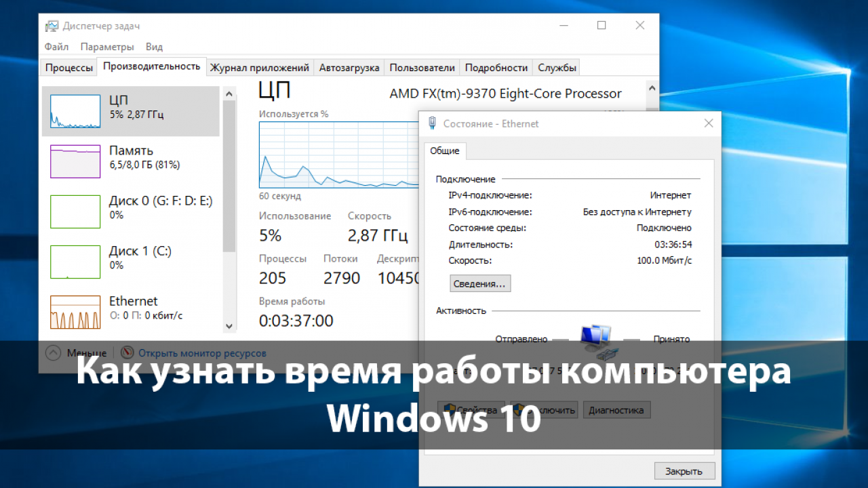The image size is (868, 488).
Task: Close the Ethernet status window
Action: tap(709, 123)
